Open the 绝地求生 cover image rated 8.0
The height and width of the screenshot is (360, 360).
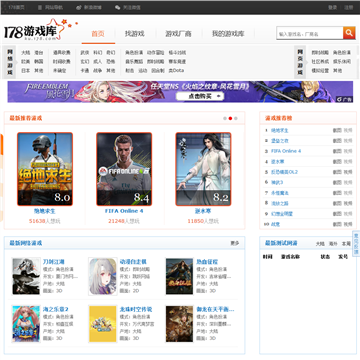coord(45,169)
